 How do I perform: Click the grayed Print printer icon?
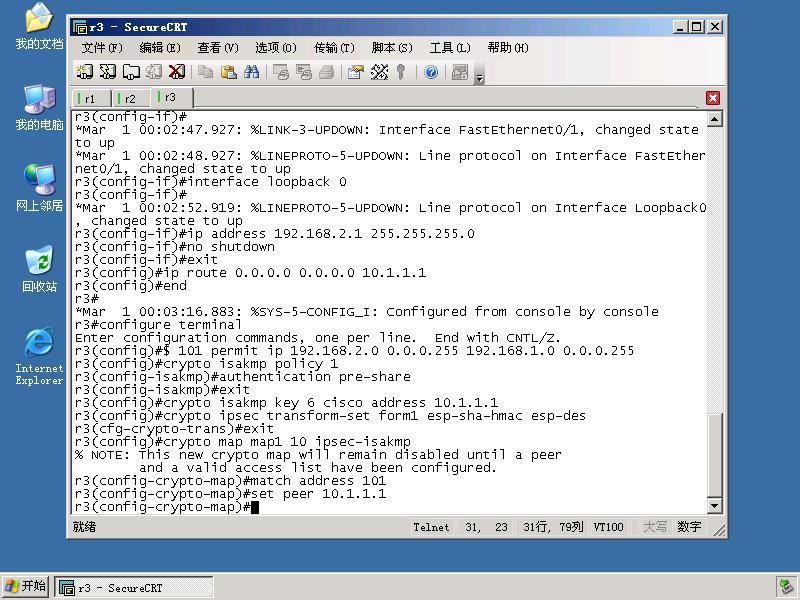[x=327, y=72]
